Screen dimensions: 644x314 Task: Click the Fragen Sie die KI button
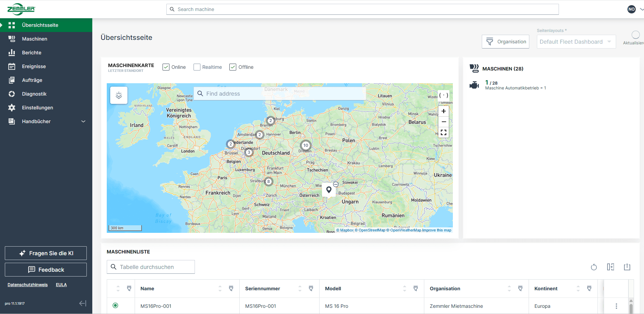pos(46,253)
